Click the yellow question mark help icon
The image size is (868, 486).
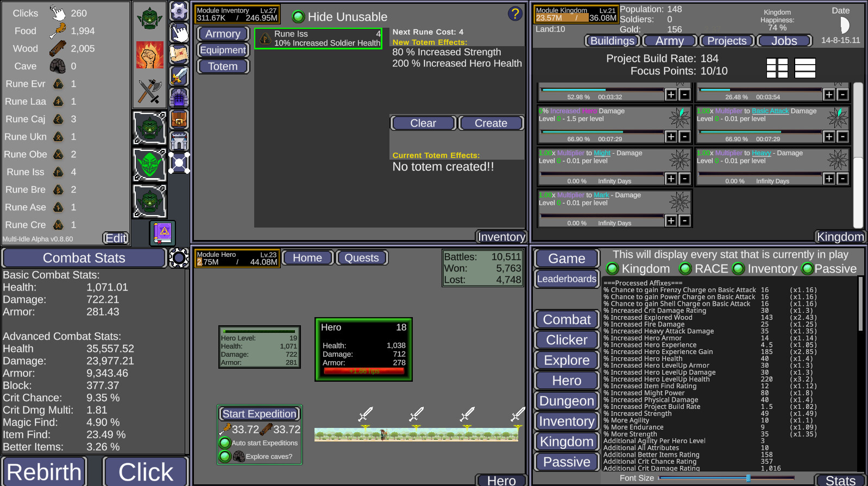515,14
